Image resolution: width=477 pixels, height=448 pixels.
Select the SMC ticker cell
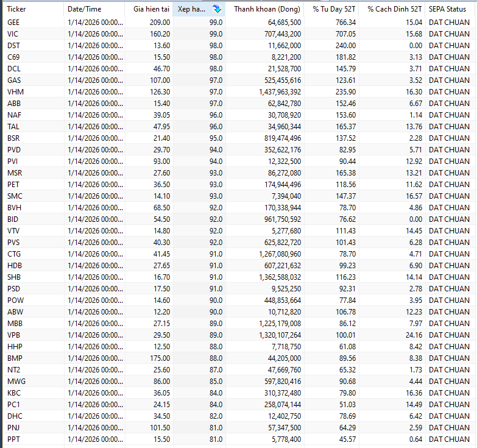tap(15, 196)
